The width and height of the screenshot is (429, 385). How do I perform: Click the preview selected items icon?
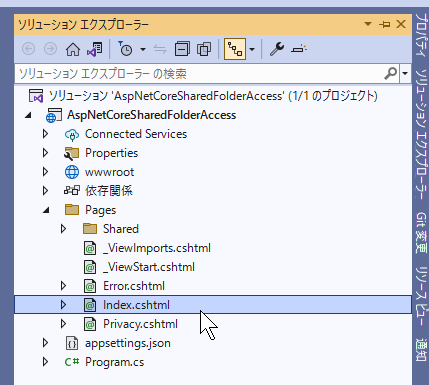(299, 49)
